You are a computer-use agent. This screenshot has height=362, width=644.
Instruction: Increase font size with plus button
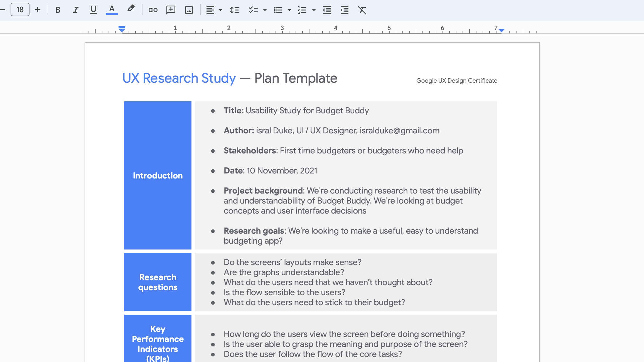pos(38,10)
